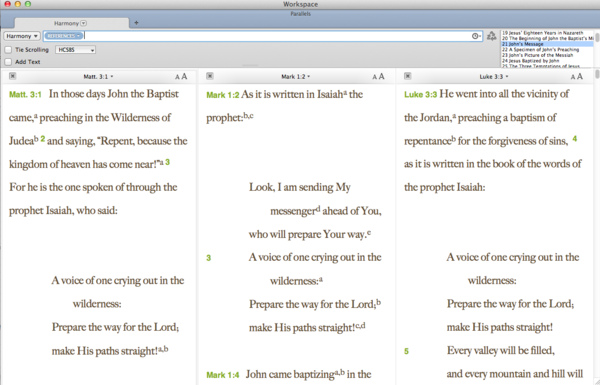Select '21 John's Message' in section list
Viewport: 600px width, 385px height.
(x=547, y=44)
